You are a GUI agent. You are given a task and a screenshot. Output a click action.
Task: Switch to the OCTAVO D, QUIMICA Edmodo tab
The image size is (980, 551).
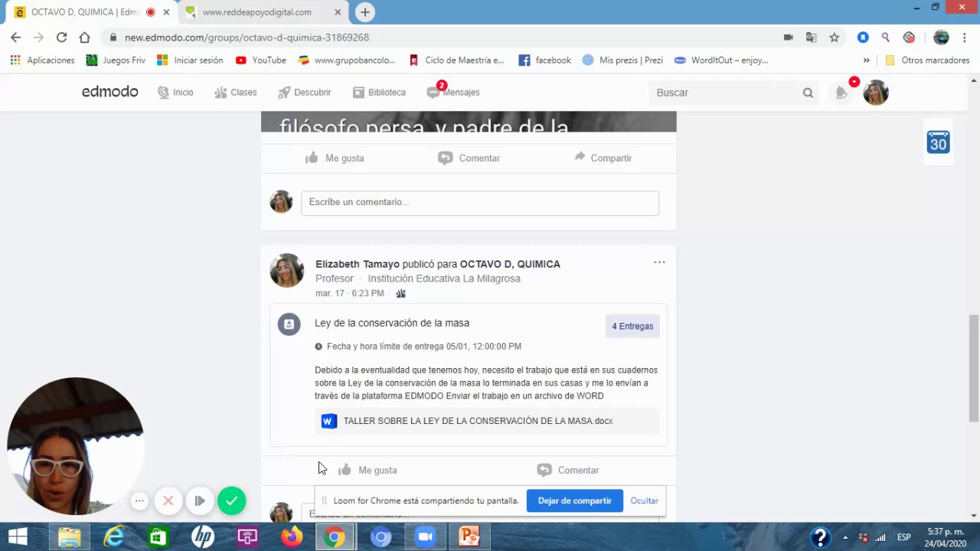pyautogui.click(x=84, y=12)
